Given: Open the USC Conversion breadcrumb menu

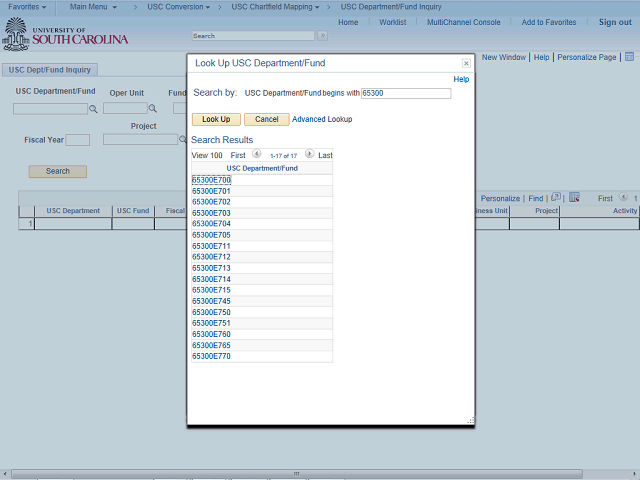Looking at the screenshot, I should coord(180,7).
